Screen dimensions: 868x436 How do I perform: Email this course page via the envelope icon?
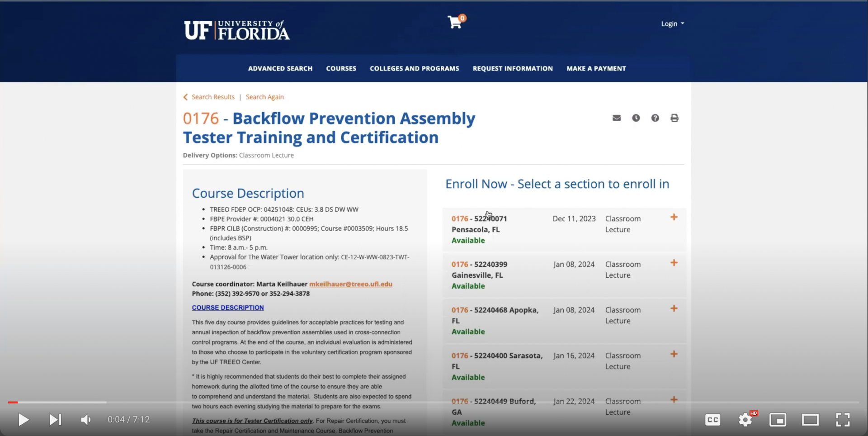coord(616,118)
